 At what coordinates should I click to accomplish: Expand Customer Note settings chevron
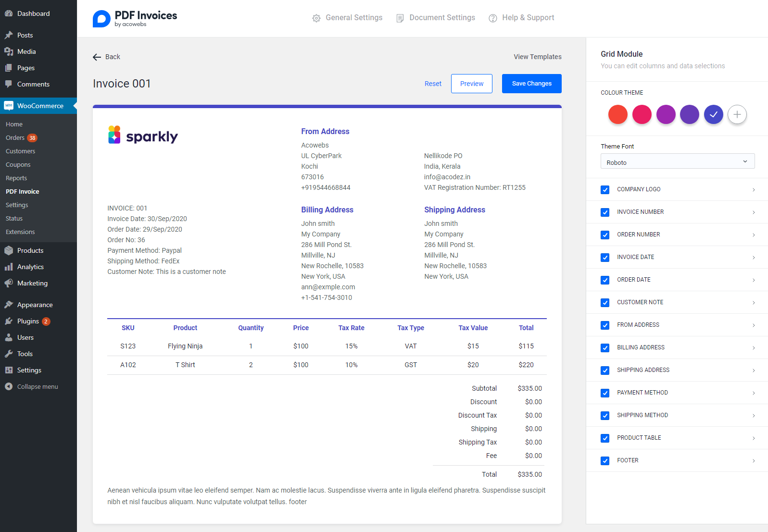click(754, 303)
